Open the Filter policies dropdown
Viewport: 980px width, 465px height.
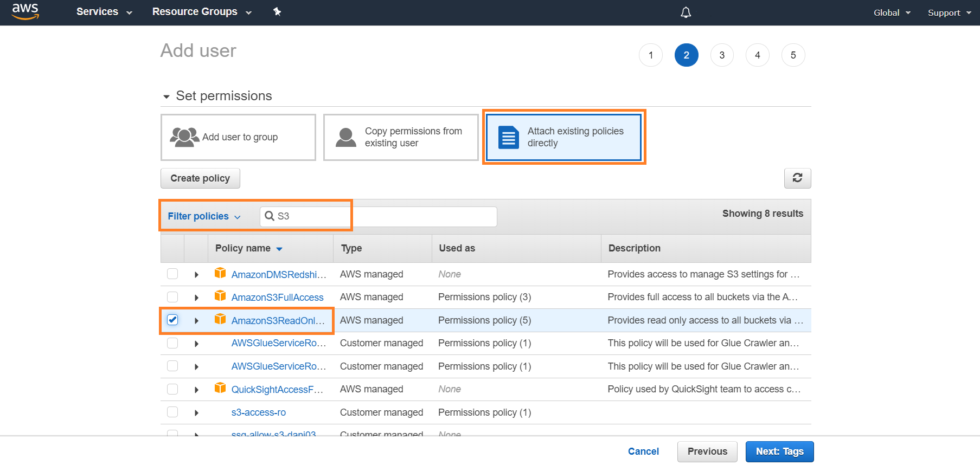pyautogui.click(x=204, y=216)
